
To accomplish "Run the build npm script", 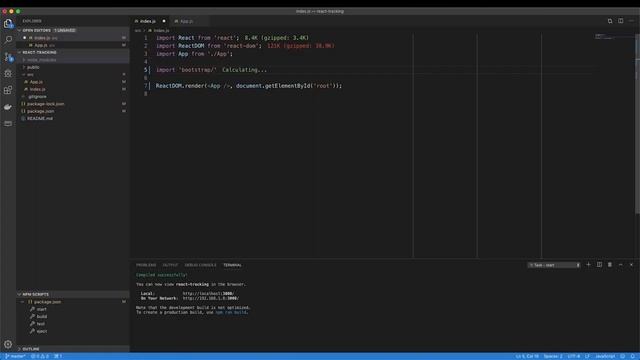I will pyautogui.click(x=42, y=316).
